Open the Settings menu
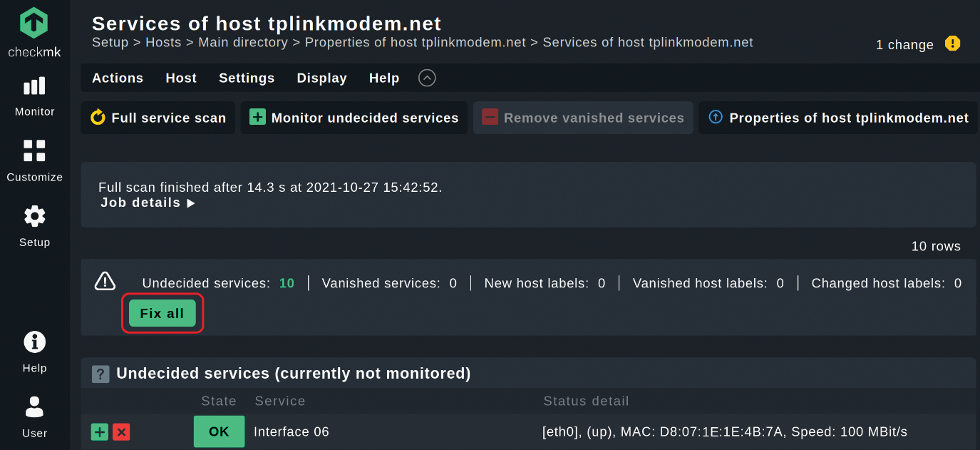 (247, 78)
